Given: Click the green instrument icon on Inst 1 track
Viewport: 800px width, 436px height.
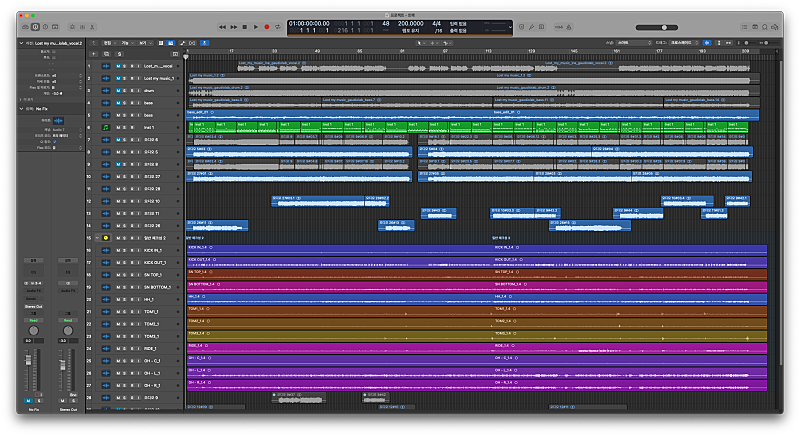Looking at the screenshot, I should point(105,128).
